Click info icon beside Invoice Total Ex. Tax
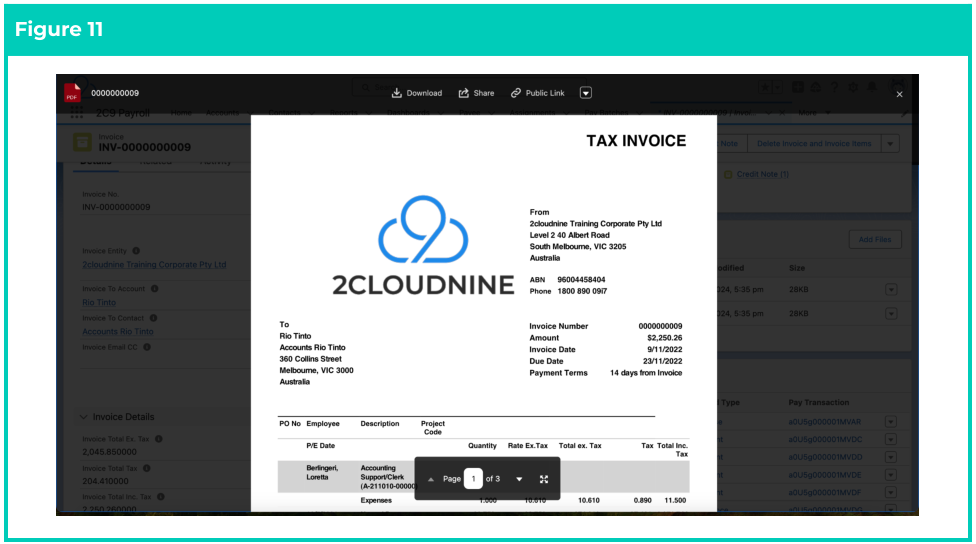Image resolution: width=976 pixels, height=544 pixels. click(159, 439)
